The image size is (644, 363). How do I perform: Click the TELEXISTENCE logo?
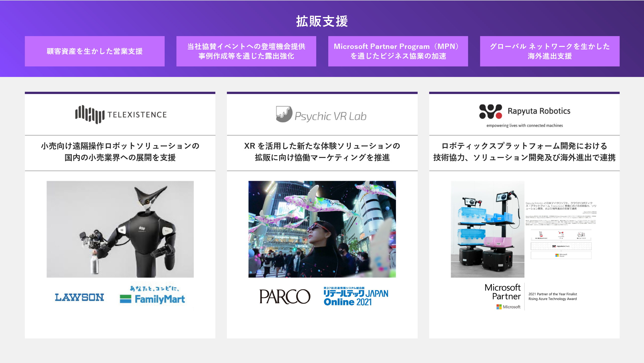[121, 115]
